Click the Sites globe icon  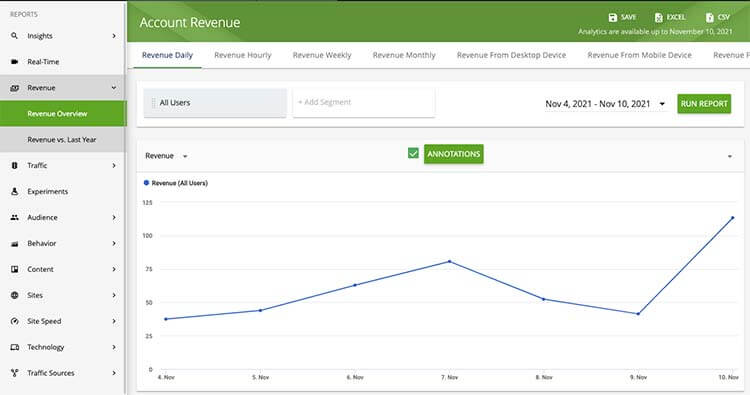15,295
